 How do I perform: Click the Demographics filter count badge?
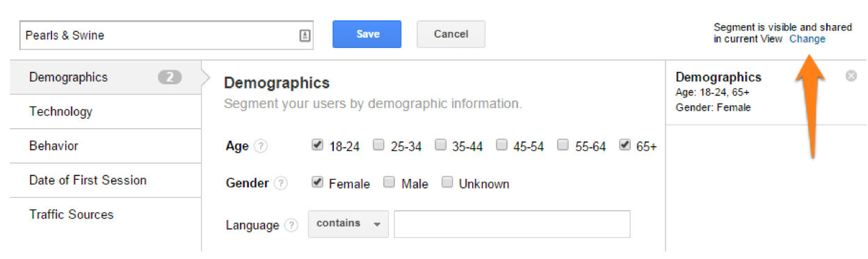click(170, 77)
